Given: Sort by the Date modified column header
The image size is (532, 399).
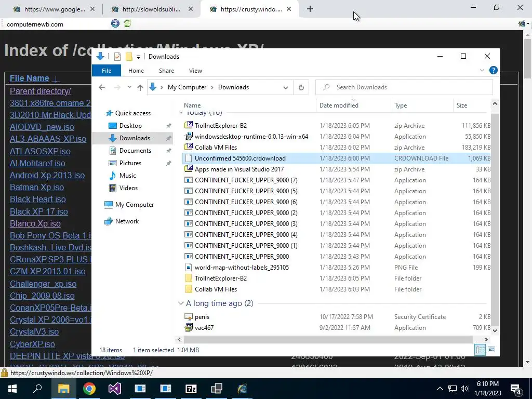Looking at the screenshot, I should [339, 105].
